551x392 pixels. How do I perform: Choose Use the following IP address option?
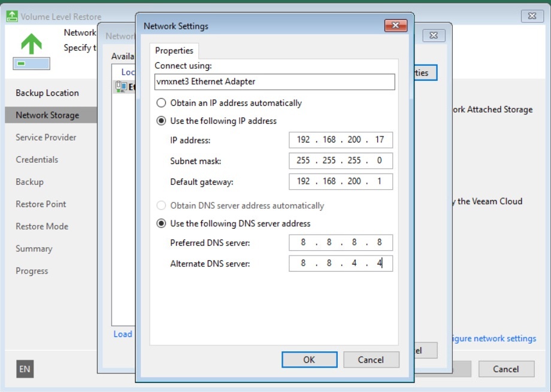click(161, 121)
